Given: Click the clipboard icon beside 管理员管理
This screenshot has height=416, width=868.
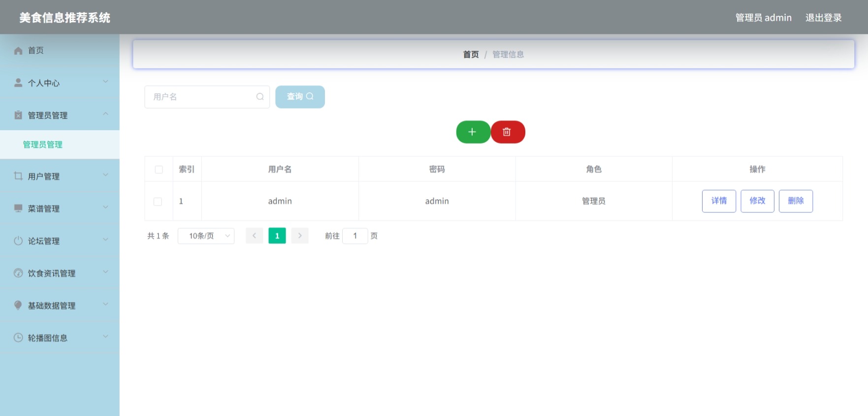Looking at the screenshot, I should click(x=18, y=115).
